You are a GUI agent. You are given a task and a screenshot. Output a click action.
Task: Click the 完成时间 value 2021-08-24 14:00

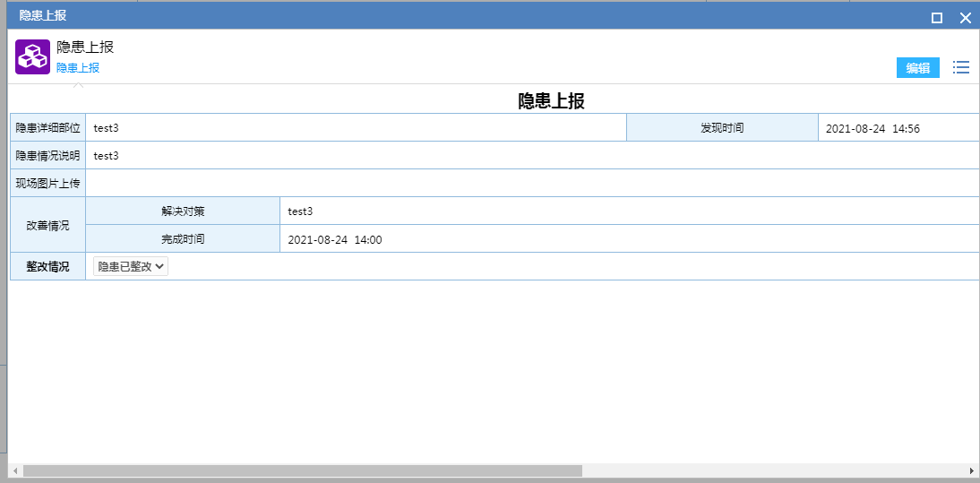[335, 239]
